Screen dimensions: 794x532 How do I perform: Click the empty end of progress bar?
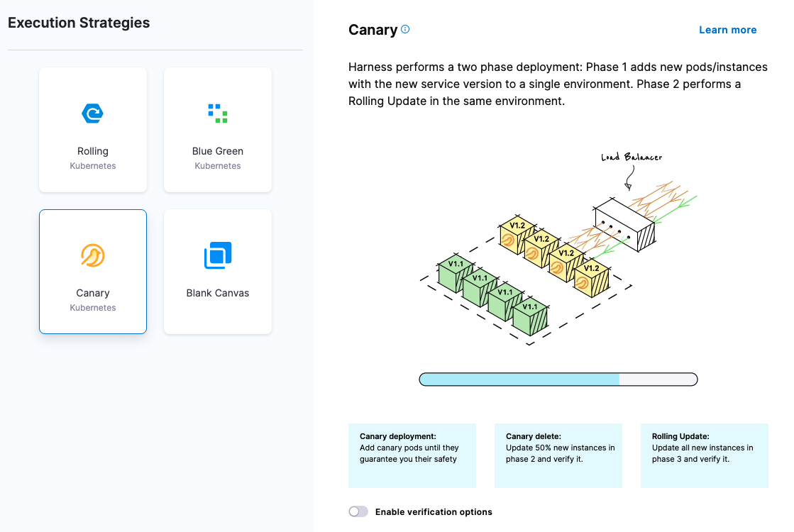658,379
